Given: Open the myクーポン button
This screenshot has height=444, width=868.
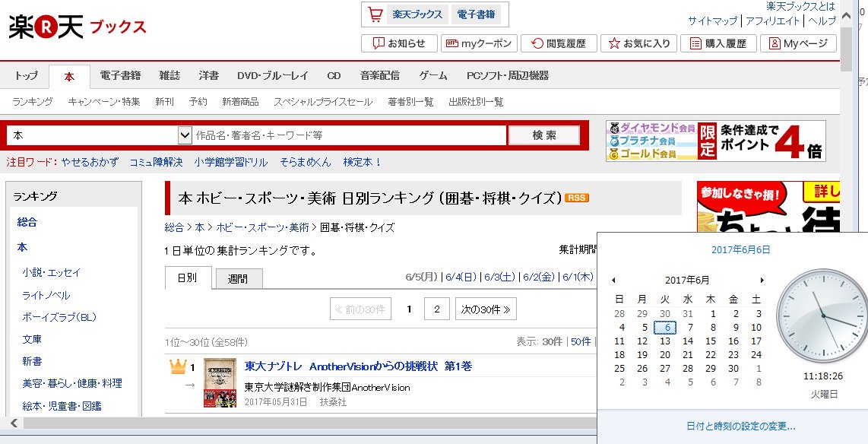Looking at the screenshot, I should 480,43.
